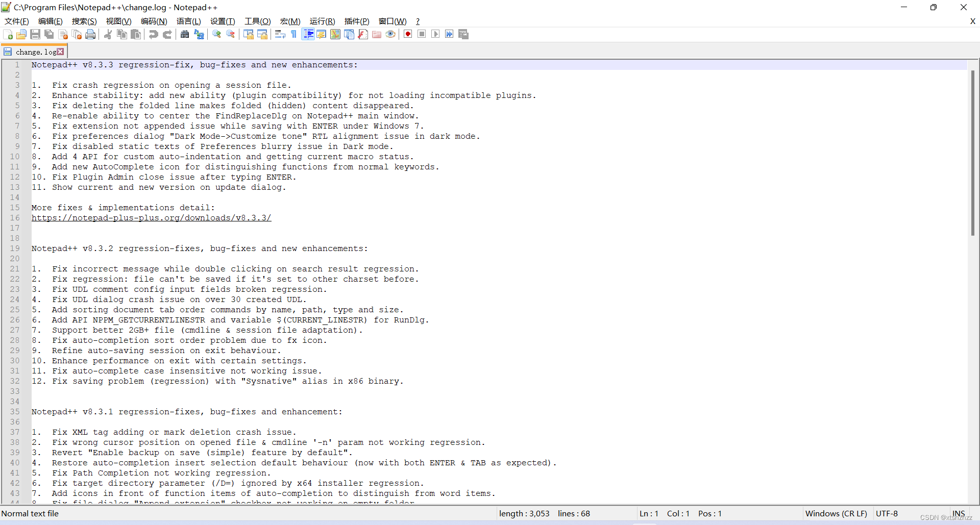Image resolution: width=980 pixels, height=525 pixels.
Task: Click 'length : 3,053' in status bar
Action: 524,513
